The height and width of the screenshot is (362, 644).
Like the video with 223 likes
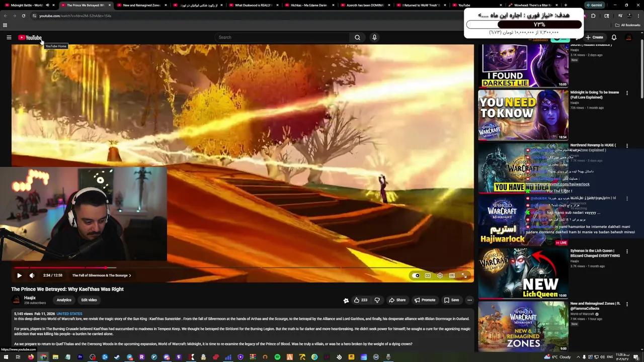360,300
